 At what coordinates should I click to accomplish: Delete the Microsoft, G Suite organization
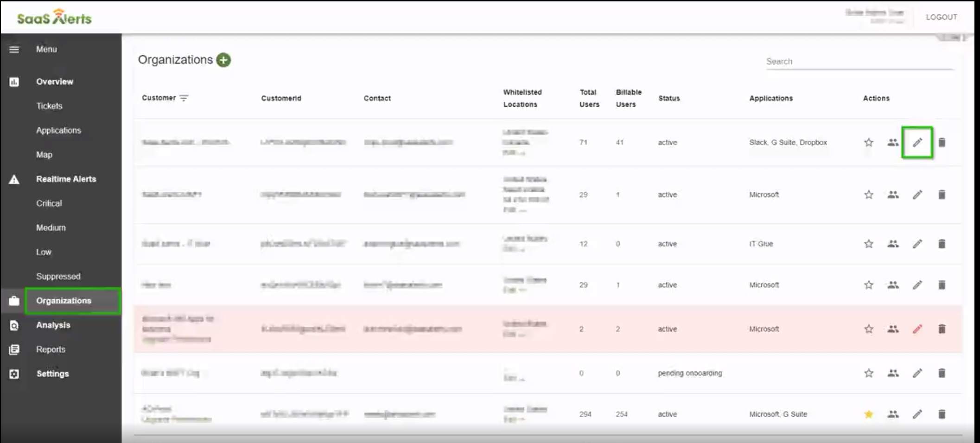(x=942, y=414)
